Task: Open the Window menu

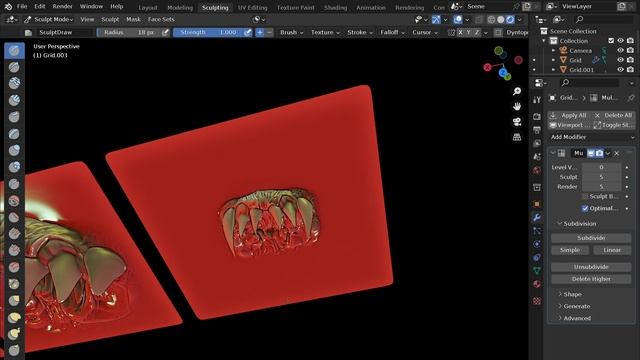Action: [x=91, y=6]
